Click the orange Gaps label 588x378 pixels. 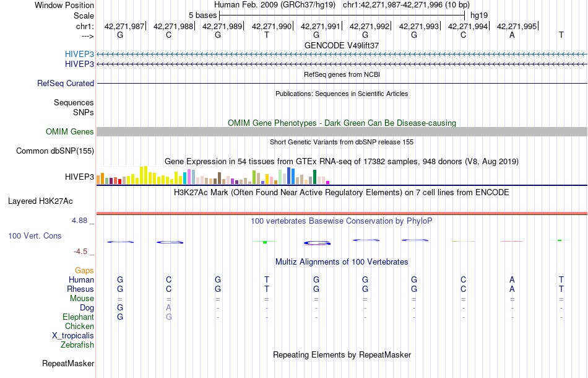(x=84, y=271)
